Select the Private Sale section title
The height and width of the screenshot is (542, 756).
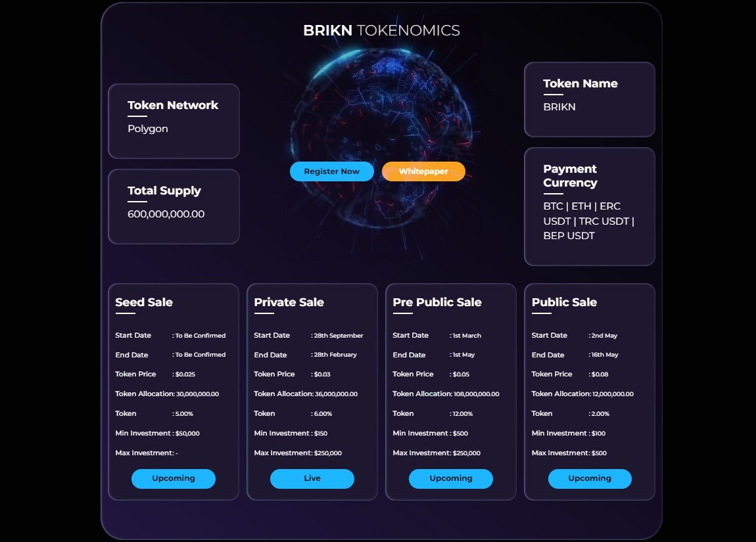pos(288,302)
